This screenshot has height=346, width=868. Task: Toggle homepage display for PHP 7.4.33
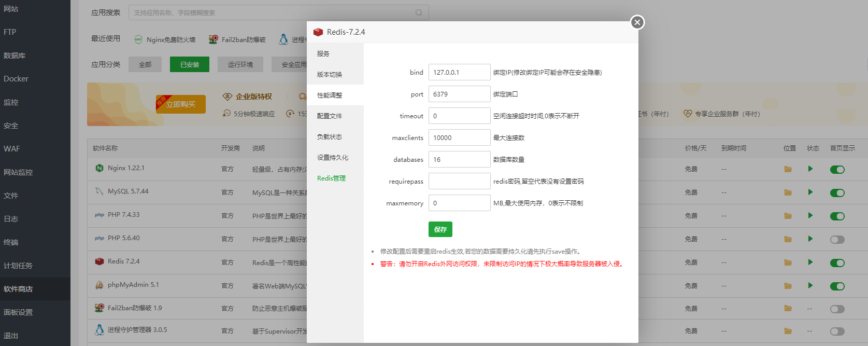click(x=837, y=216)
